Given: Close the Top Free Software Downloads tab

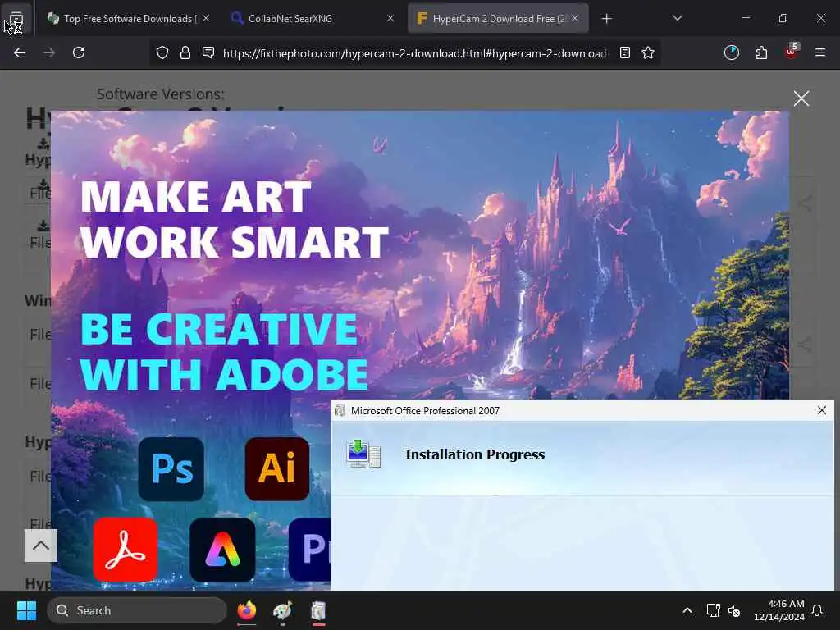Looking at the screenshot, I should coord(206,18).
